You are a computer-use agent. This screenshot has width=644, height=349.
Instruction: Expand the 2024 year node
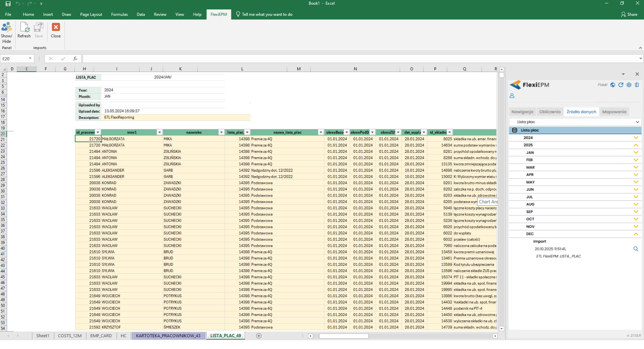pos(636,138)
